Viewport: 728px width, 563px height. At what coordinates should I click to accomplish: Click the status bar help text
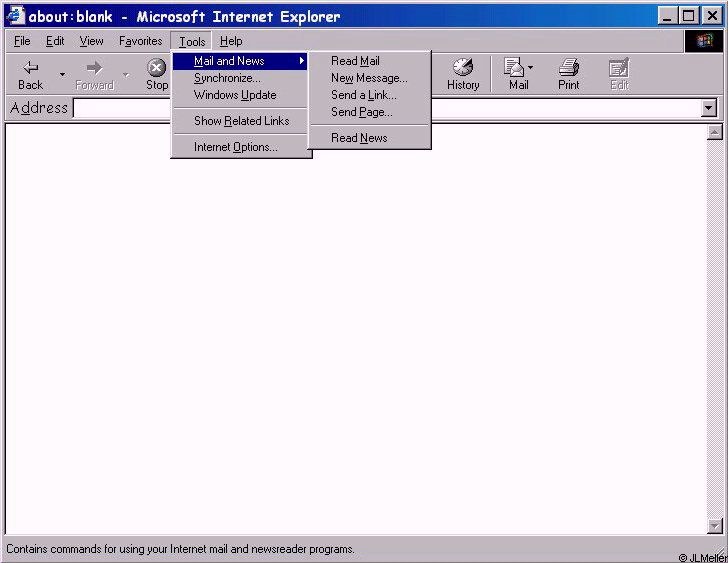click(180, 549)
